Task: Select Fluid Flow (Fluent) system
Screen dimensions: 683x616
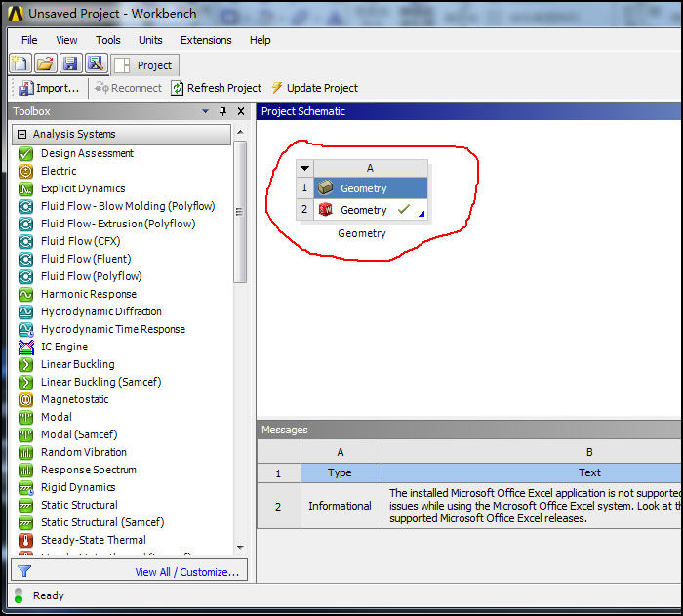Action: 85,259
